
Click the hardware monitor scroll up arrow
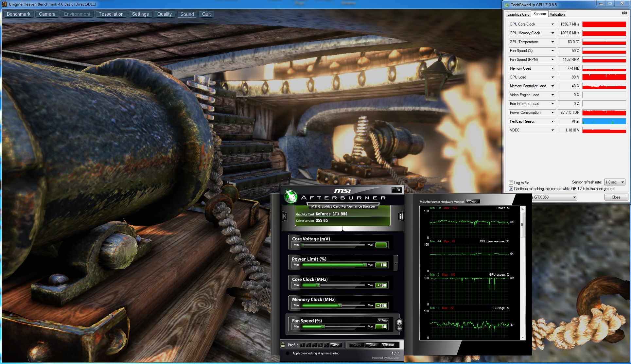(x=523, y=209)
